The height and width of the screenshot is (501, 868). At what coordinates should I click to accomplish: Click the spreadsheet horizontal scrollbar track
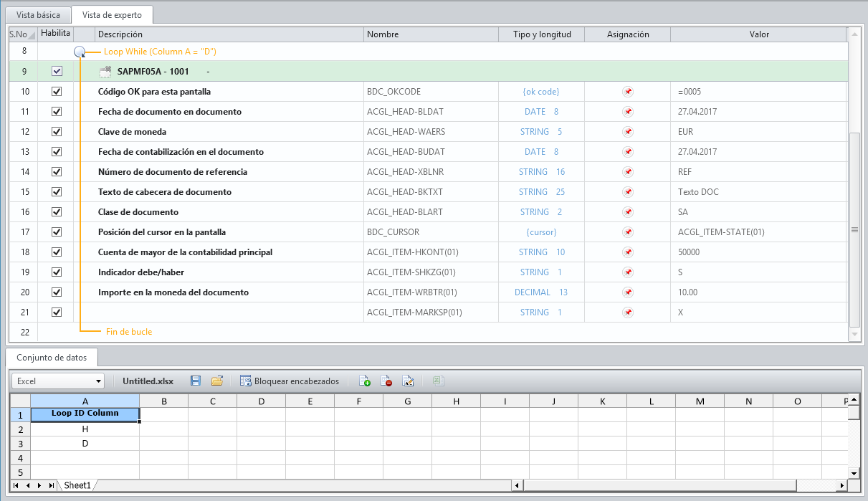(x=681, y=485)
